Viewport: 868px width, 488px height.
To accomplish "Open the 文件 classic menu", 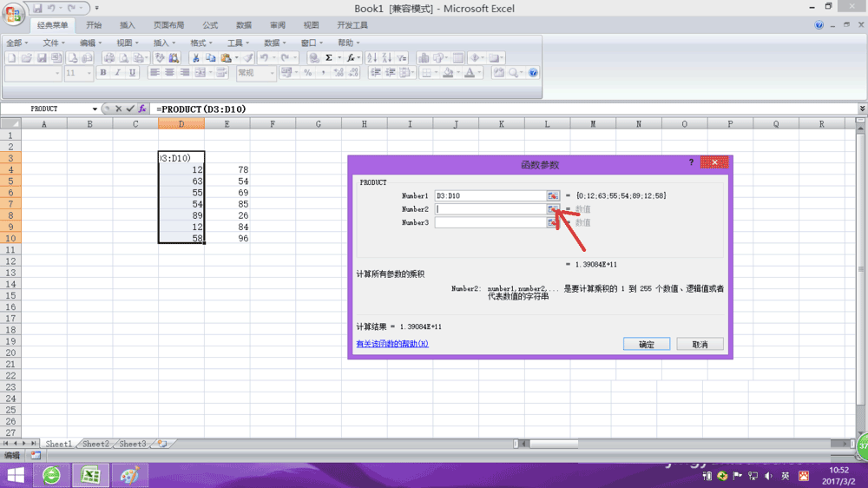I will (x=54, y=43).
